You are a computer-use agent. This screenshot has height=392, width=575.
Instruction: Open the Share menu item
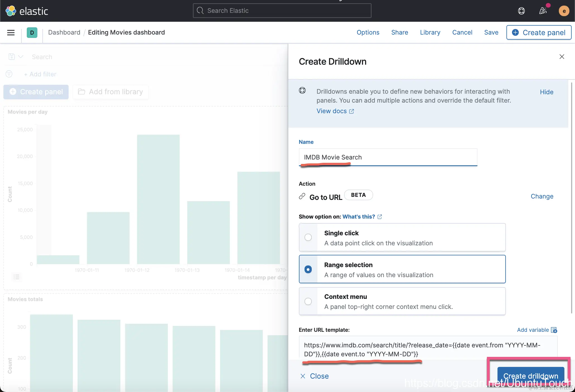click(399, 33)
